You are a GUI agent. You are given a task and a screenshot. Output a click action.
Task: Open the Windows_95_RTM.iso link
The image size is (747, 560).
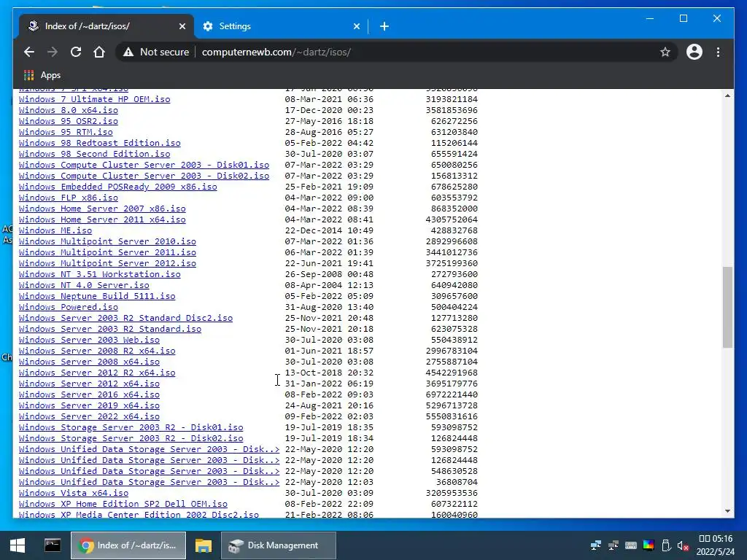(66, 132)
